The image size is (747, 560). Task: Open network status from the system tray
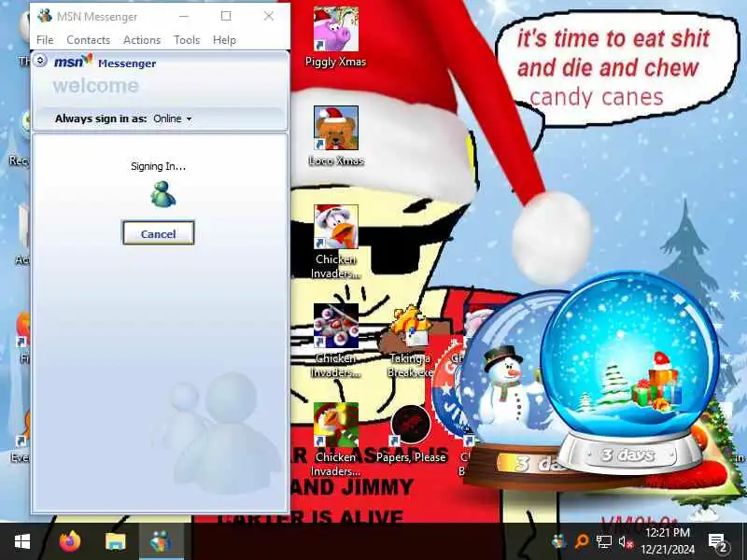tap(604, 541)
